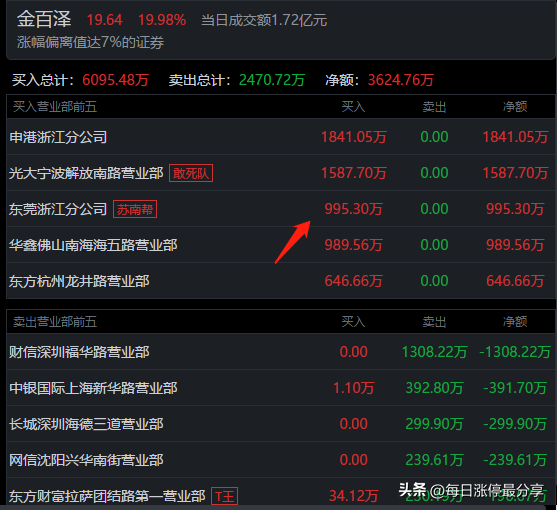Click the price value 19.64

point(105,20)
